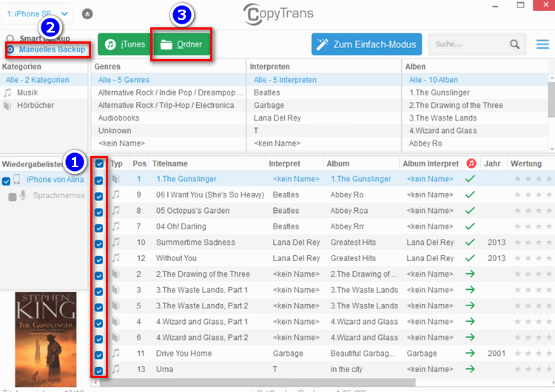Sort tracks by Album column
Image resolution: width=555 pixels, height=392 pixels.
tap(361, 163)
